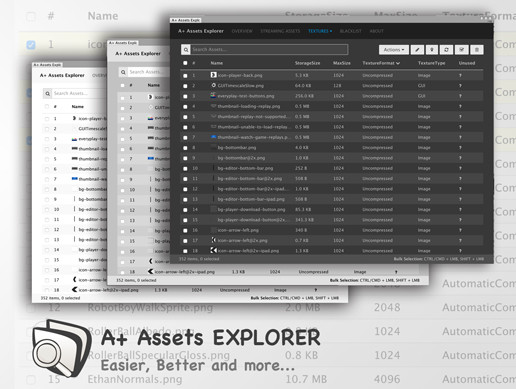This screenshot has height=389, width=516.
Task: Select icon-arrow-left.png name in dark window
Action: (238, 230)
